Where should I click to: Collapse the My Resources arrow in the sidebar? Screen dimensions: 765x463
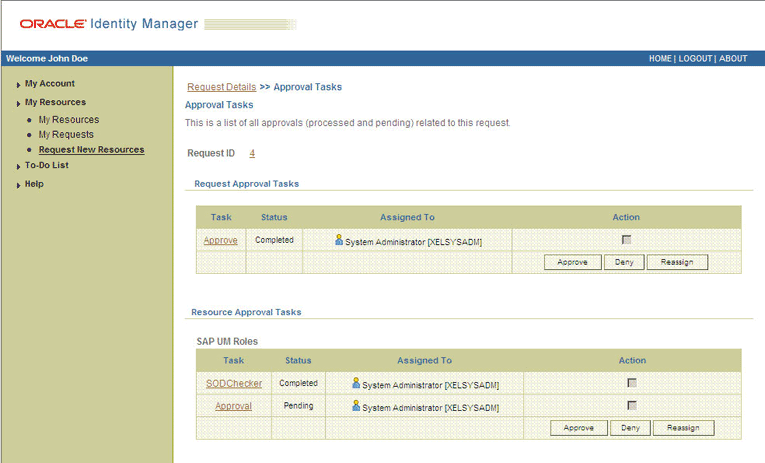click(18, 103)
